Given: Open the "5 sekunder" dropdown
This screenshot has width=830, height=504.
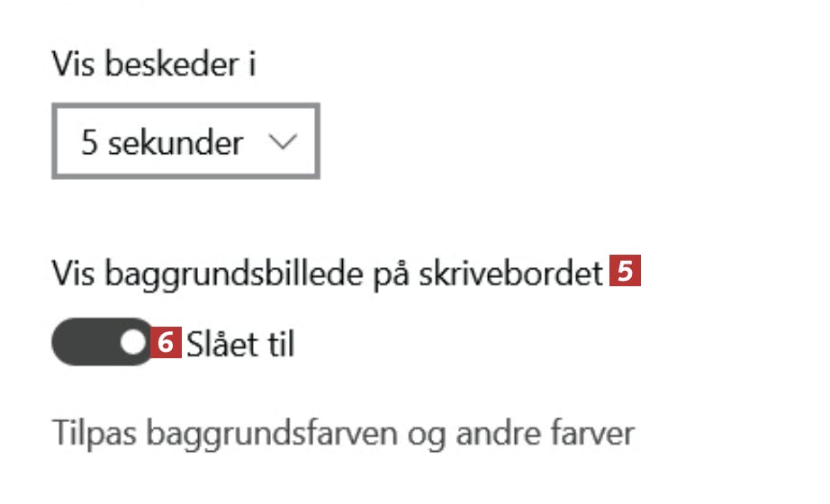Looking at the screenshot, I should [185, 142].
